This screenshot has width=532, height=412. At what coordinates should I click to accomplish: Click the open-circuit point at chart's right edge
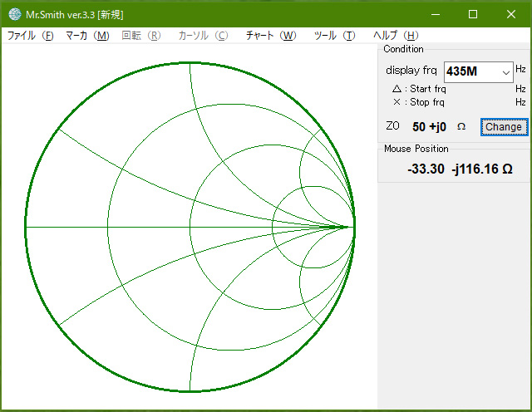[x=354, y=228]
